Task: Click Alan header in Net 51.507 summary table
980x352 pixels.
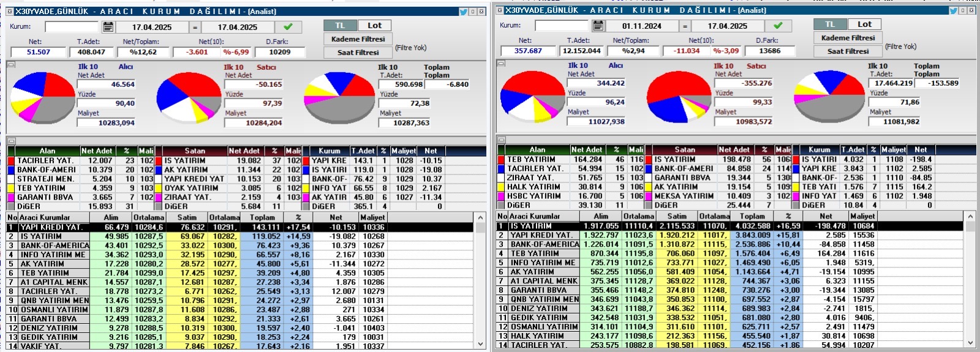Action: 47,151
